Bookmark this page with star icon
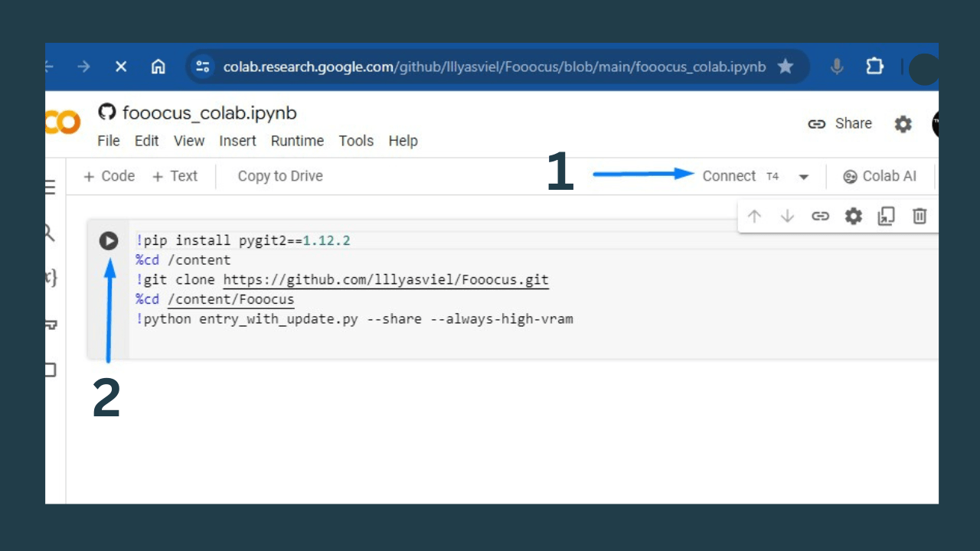This screenshot has width=980, height=551. [x=786, y=67]
